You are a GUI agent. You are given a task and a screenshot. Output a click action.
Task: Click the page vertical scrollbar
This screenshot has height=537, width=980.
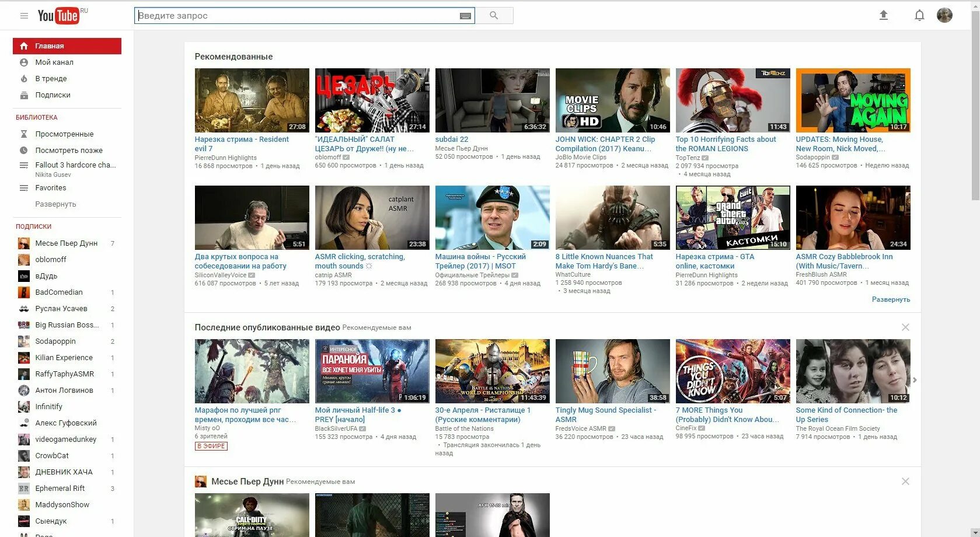(975, 105)
